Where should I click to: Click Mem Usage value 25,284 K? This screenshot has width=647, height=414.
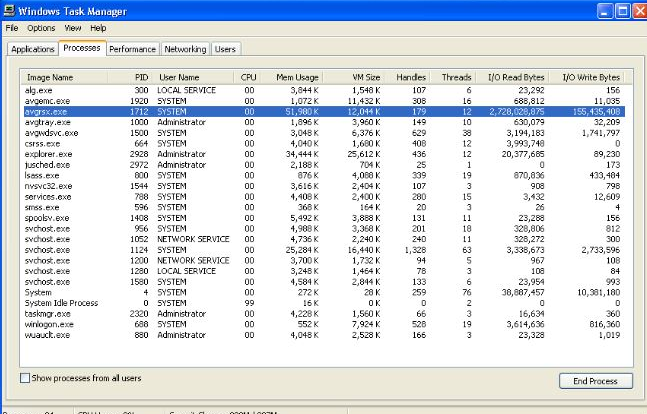pos(302,250)
